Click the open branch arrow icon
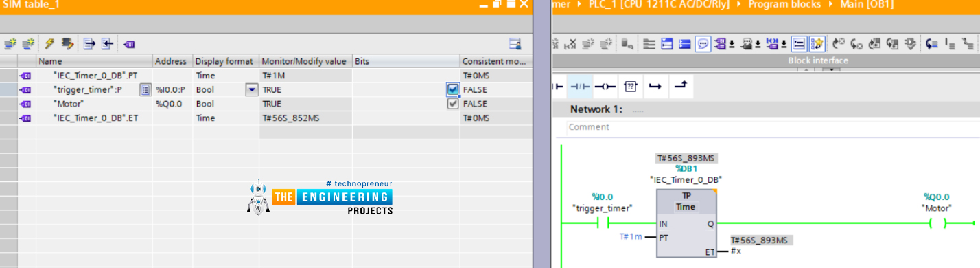Image resolution: width=980 pixels, height=268 pixels. point(655,86)
